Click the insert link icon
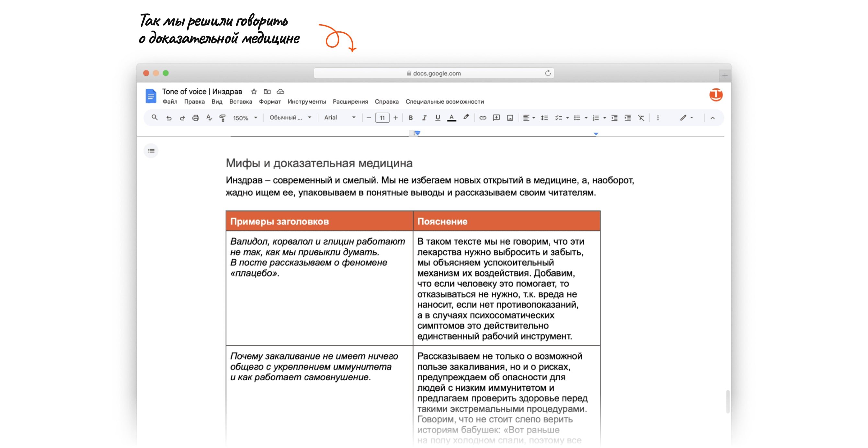This screenshot has width=868, height=448. 483,118
